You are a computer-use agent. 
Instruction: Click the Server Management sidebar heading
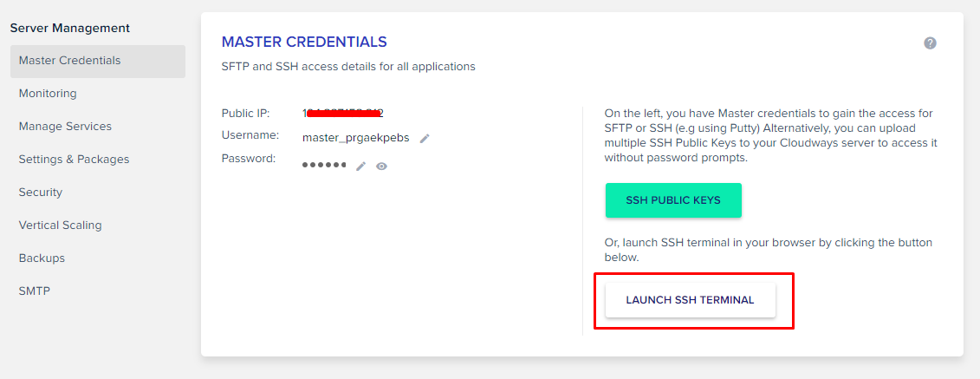[69, 28]
